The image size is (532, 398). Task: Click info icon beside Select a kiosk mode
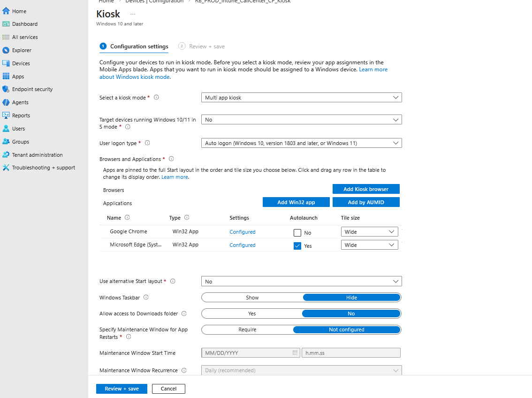pos(156,97)
